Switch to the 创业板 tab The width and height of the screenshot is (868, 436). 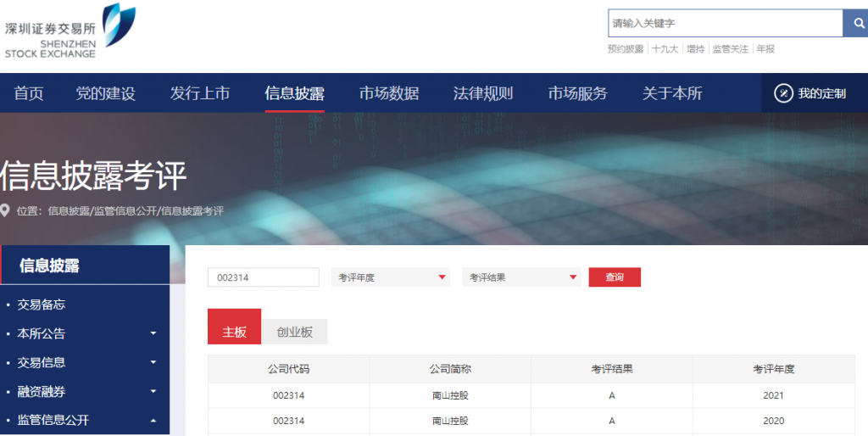point(295,333)
